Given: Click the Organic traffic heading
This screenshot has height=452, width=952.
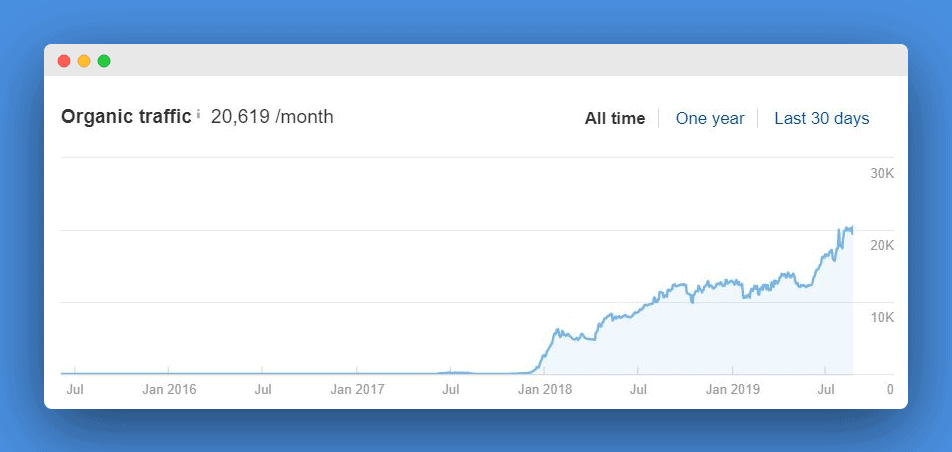Looking at the screenshot, I should tap(126, 117).
